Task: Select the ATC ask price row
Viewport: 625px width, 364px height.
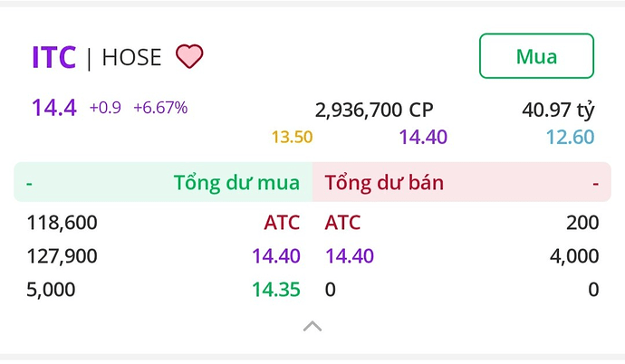Action: (x=342, y=223)
